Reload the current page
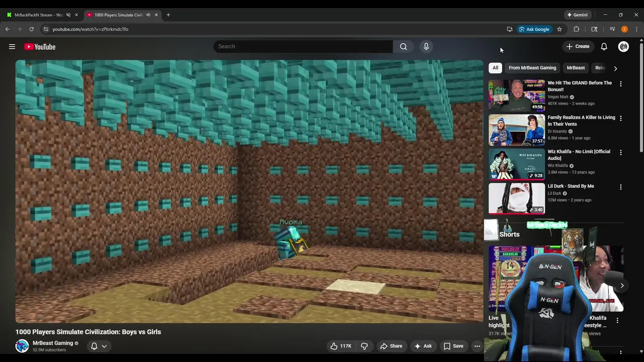 32,29
